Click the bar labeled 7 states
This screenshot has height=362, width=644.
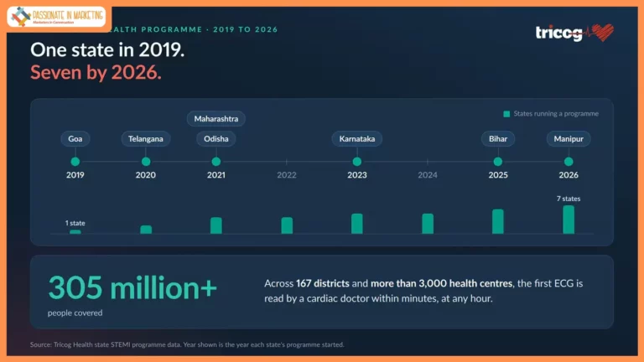[x=569, y=220]
